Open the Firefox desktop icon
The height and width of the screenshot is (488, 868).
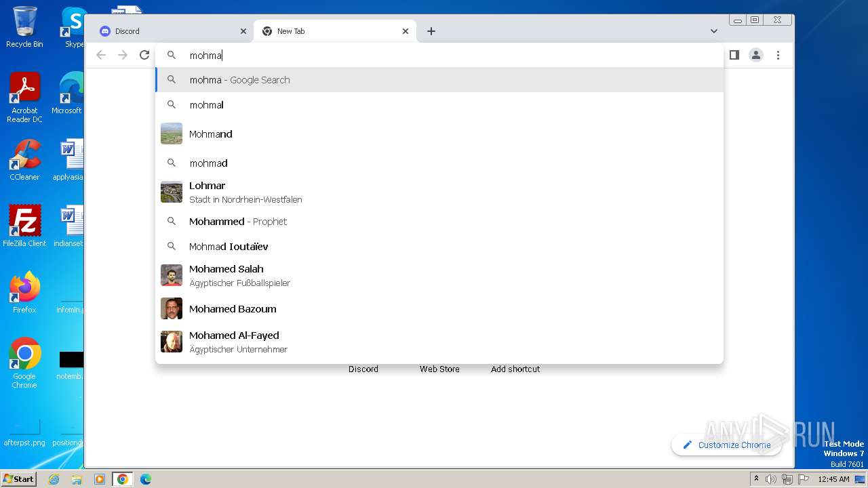[x=24, y=293]
